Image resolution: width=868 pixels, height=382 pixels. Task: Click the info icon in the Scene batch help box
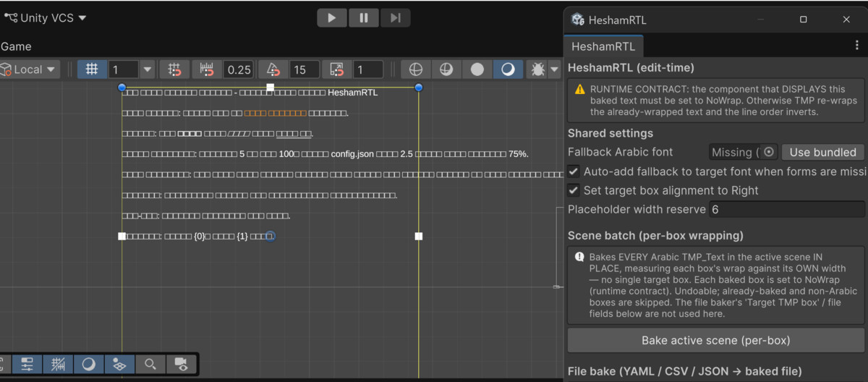(x=580, y=257)
